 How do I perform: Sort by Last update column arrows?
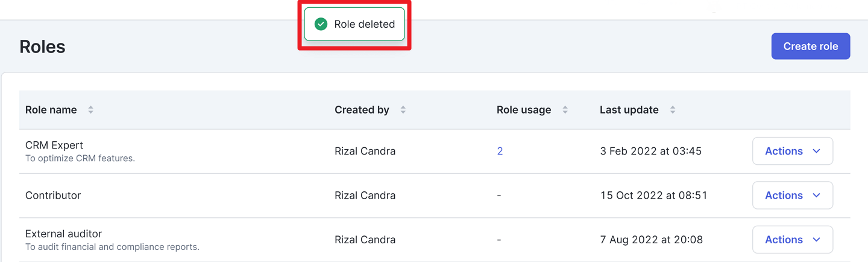click(672, 110)
